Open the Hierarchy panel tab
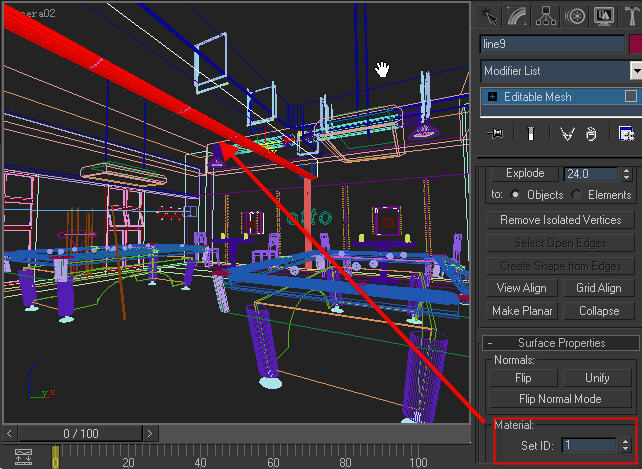Screen dimensions: 642x469 click(547, 15)
